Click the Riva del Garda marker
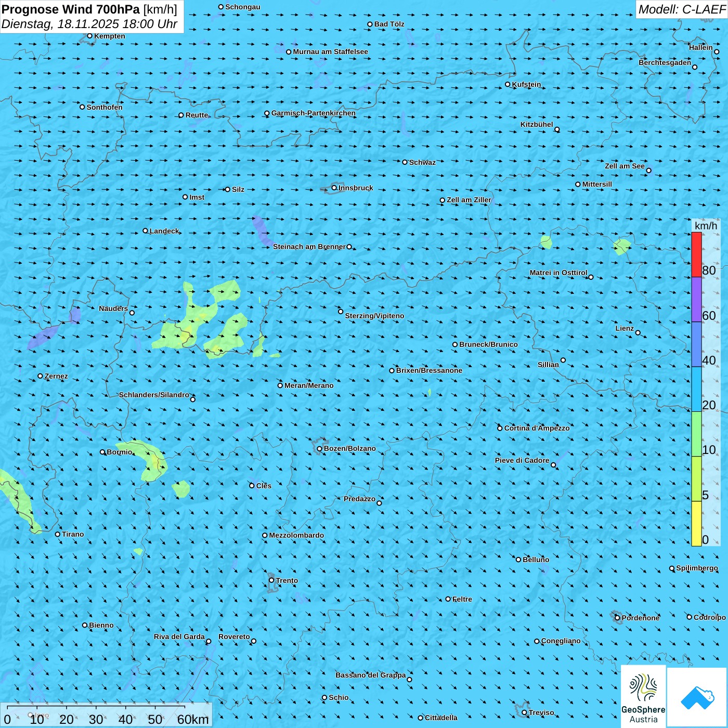Viewport: 728px width, 728px height. coord(209,641)
